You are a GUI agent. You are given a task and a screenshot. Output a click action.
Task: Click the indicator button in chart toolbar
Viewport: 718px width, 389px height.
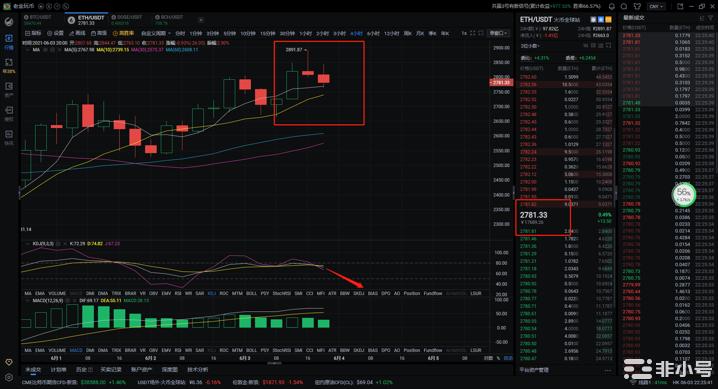[33, 33]
